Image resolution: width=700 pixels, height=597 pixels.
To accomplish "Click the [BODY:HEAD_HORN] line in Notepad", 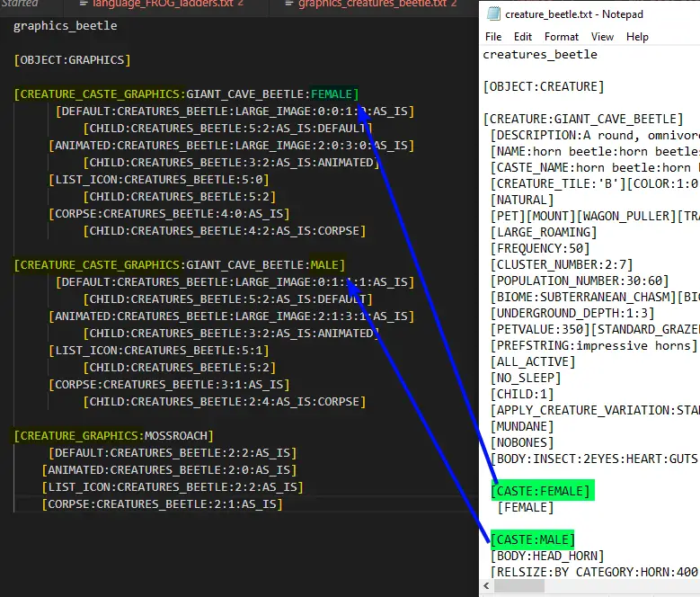I will tap(547, 556).
